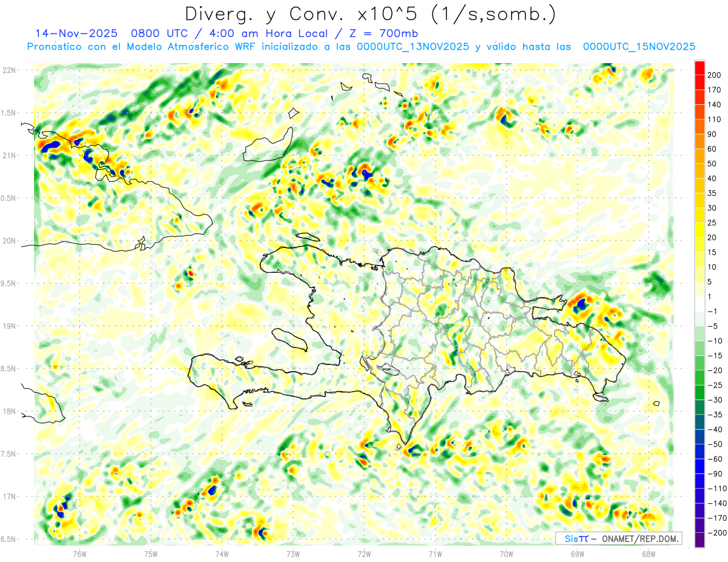The width and height of the screenshot is (728, 562).
Task: Click the 68W longitude label
Action: tap(649, 554)
